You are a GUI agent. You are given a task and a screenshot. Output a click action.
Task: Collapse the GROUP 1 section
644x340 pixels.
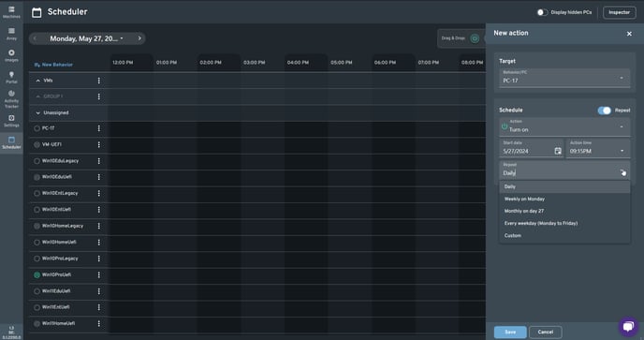pyautogui.click(x=38, y=96)
